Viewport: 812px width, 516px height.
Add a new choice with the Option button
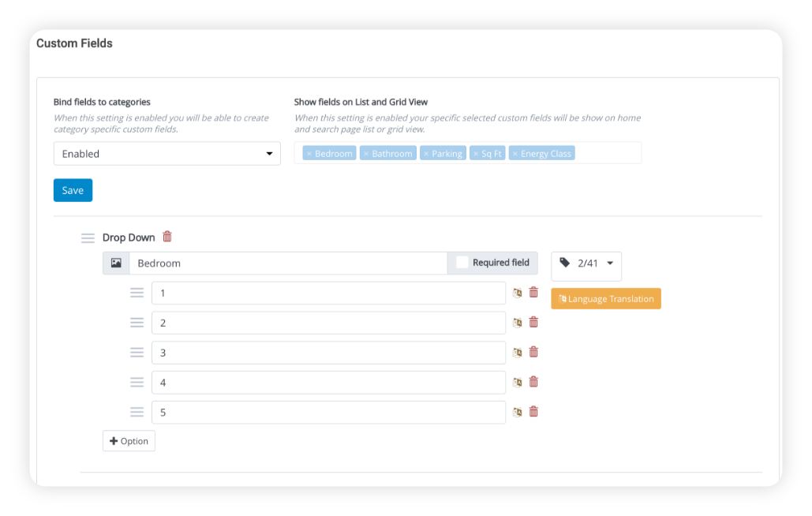129,440
